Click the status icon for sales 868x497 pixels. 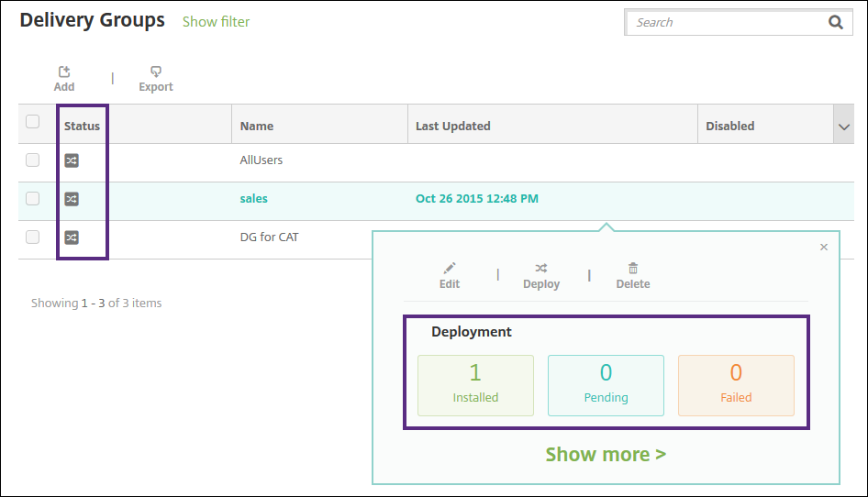coord(72,199)
